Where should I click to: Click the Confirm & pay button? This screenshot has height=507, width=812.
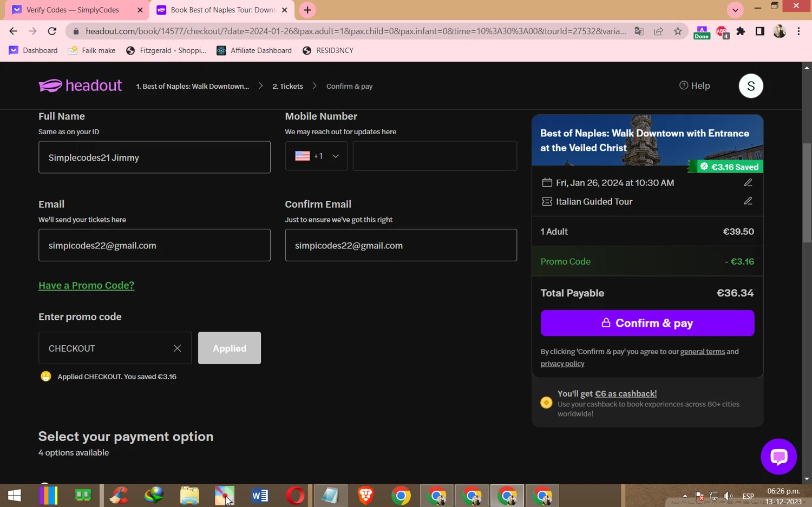pos(647,323)
